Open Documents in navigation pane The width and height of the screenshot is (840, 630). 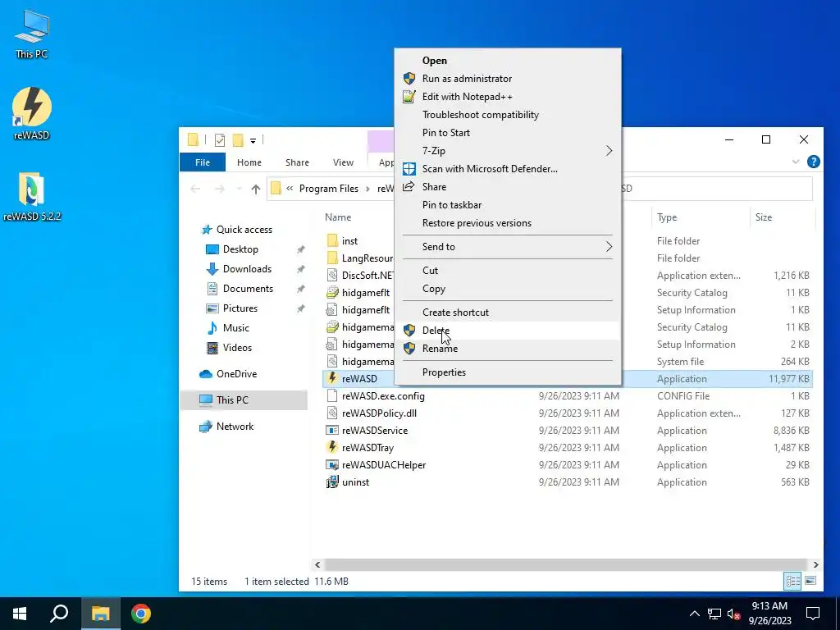[x=248, y=289]
